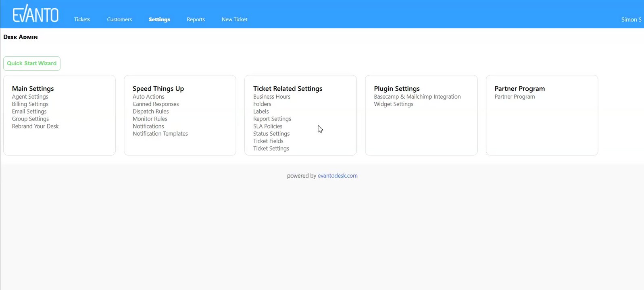Click the Speed Things Up heading

point(158,89)
